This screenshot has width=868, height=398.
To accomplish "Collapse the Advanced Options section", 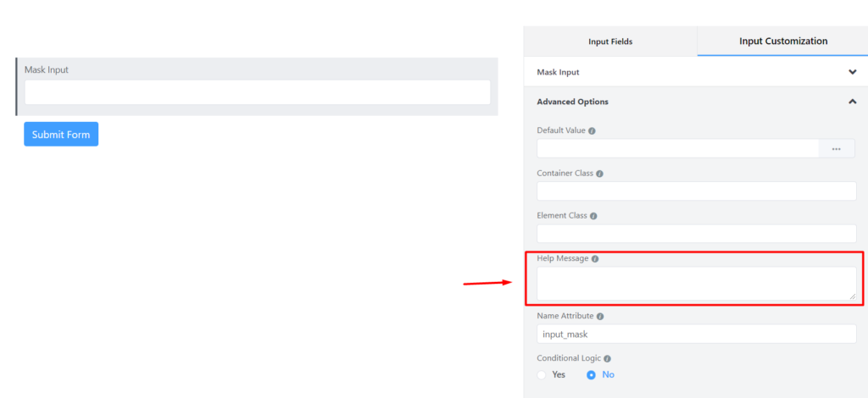I will coord(853,102).
